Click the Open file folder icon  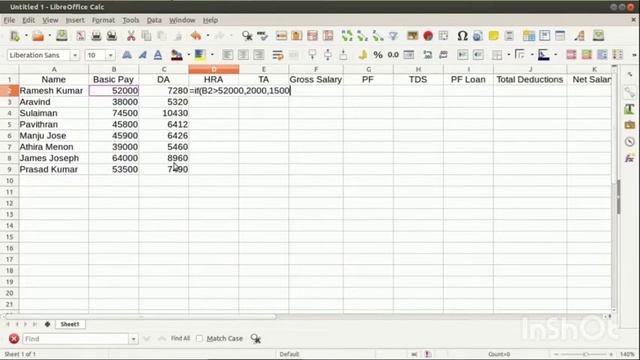(38, 36)
